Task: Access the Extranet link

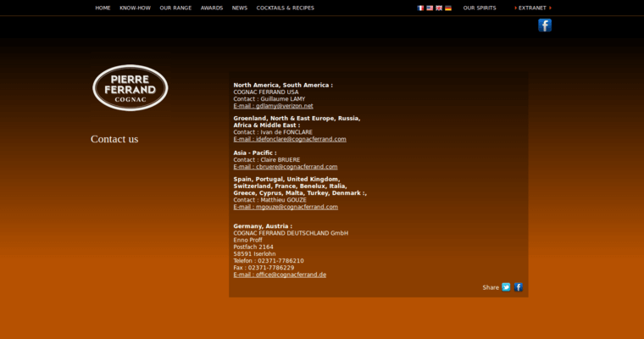Action: tap(532, 8)
